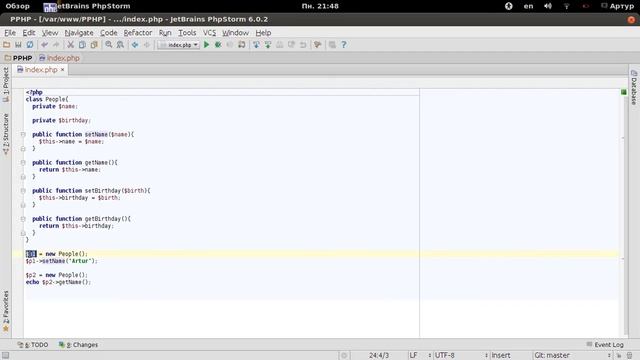Click setName function closing fold marker
The image size is (640, 360).
pyautogui.click(x=23, y=149)
